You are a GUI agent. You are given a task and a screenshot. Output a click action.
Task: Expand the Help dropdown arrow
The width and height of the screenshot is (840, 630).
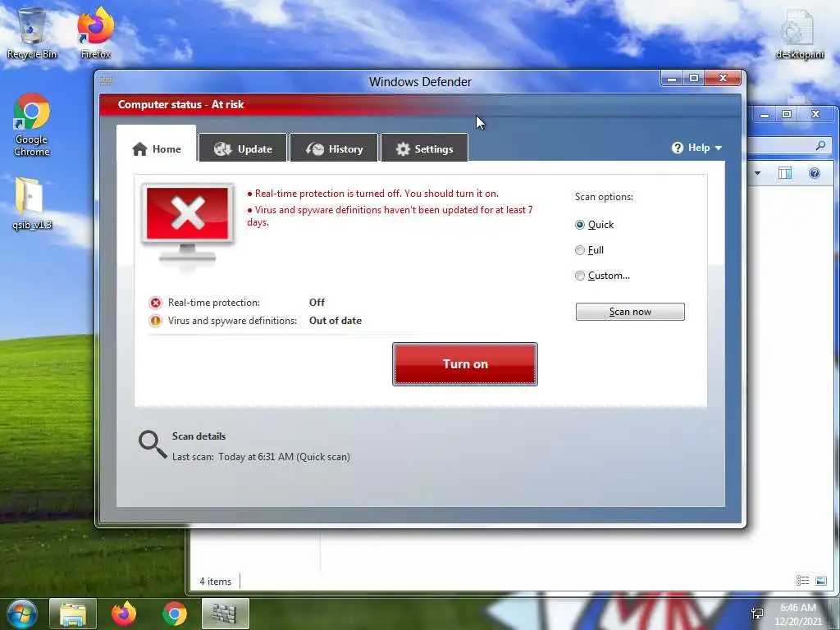719,148
